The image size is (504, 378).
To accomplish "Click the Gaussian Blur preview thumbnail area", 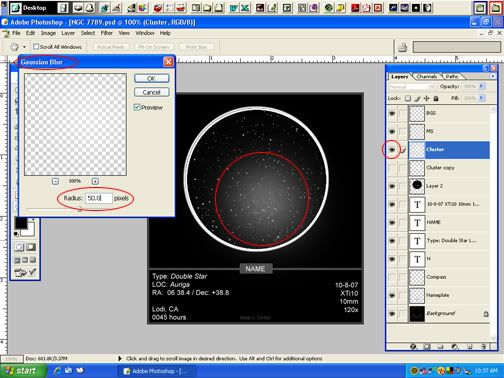I will (x=75, y=124).
